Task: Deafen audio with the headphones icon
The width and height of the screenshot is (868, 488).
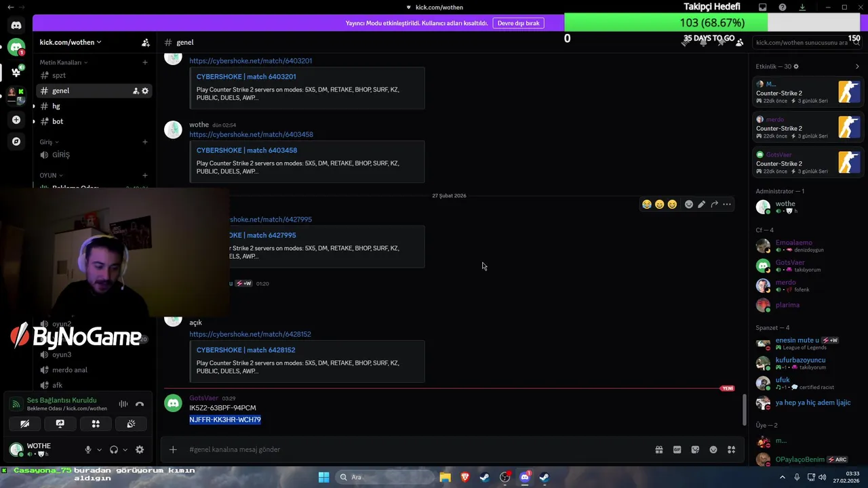Action: (114, 449)
